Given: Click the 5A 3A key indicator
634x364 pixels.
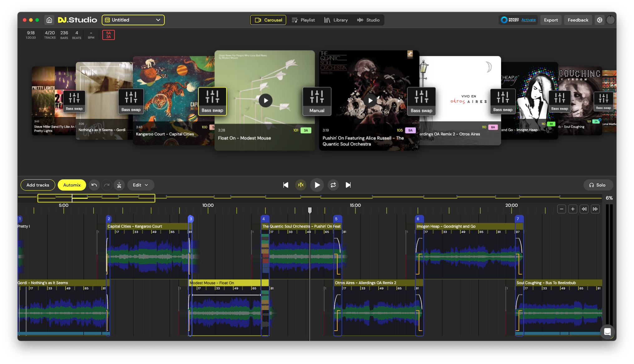Looking at the screenshot, I should click(109, 35).
